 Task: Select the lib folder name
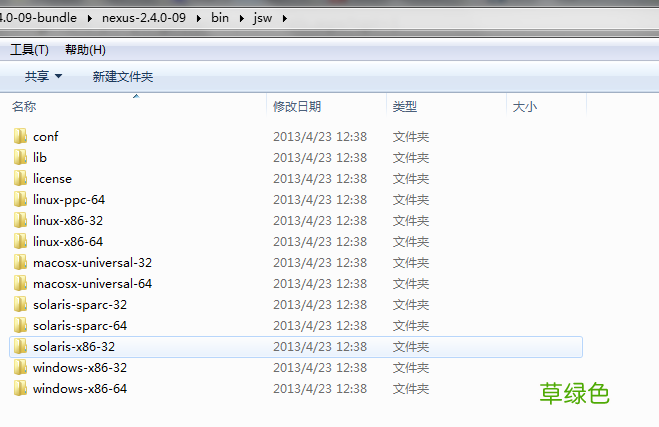[40, 158]
